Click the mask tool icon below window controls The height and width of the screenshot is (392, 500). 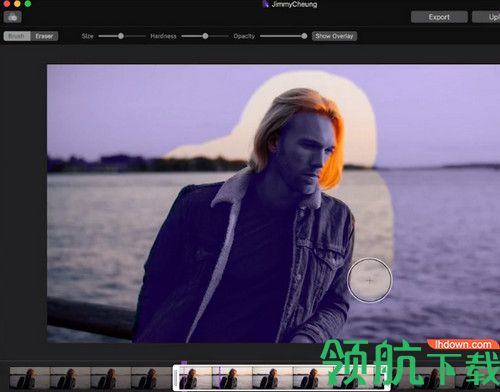13,17
